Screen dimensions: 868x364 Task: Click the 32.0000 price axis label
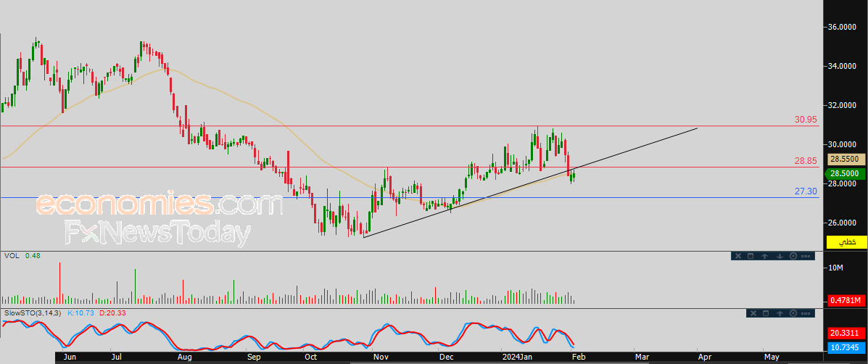click(843, 105)
